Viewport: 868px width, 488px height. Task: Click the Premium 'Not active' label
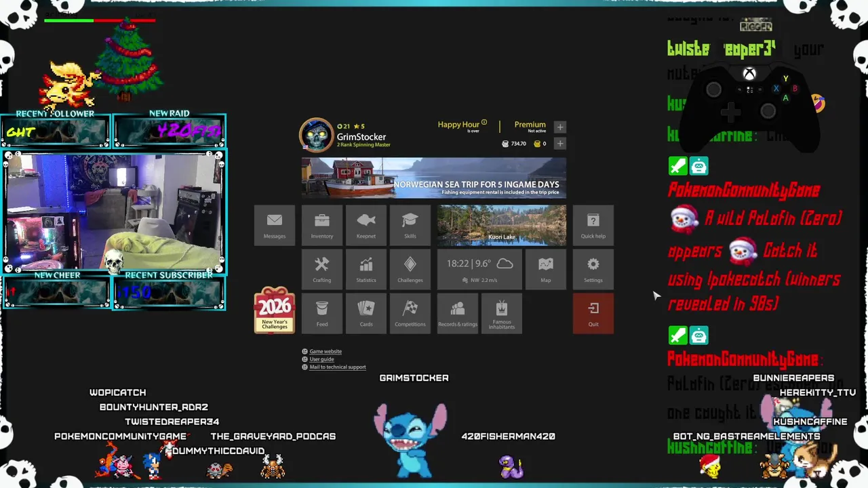536,131
